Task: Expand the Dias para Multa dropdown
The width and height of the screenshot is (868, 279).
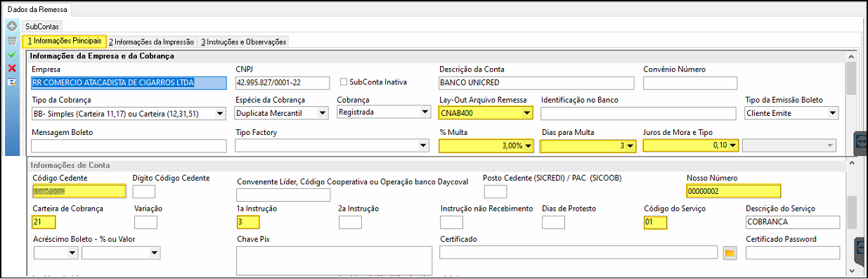Action: (630, 146)
